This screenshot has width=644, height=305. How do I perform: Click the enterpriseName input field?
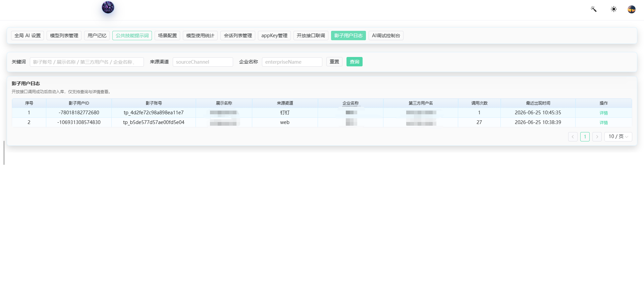click(x=292, y=62)
